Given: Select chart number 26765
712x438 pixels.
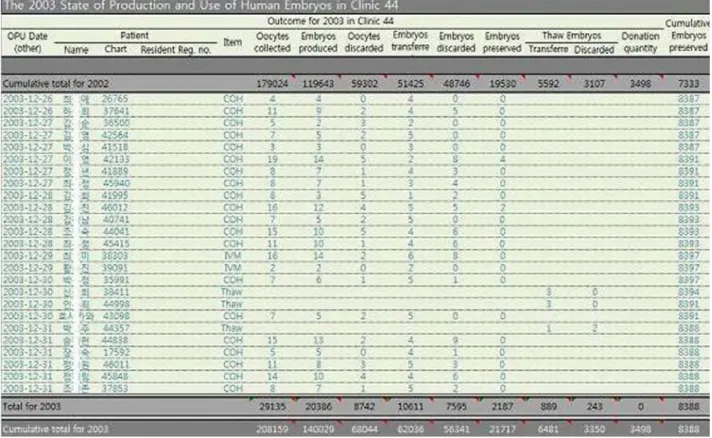Looking at the screenshot, I should (115, 98).
